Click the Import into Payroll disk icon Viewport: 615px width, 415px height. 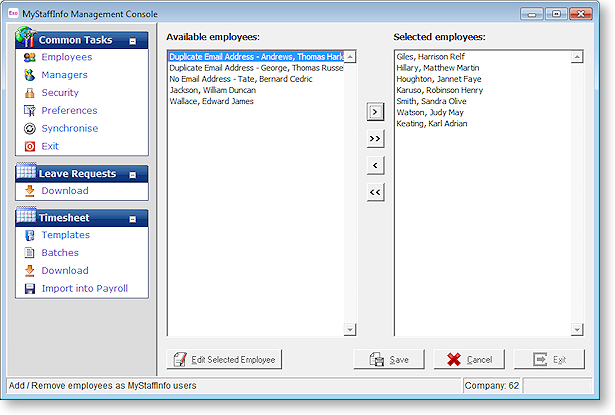tap(29, 289)
